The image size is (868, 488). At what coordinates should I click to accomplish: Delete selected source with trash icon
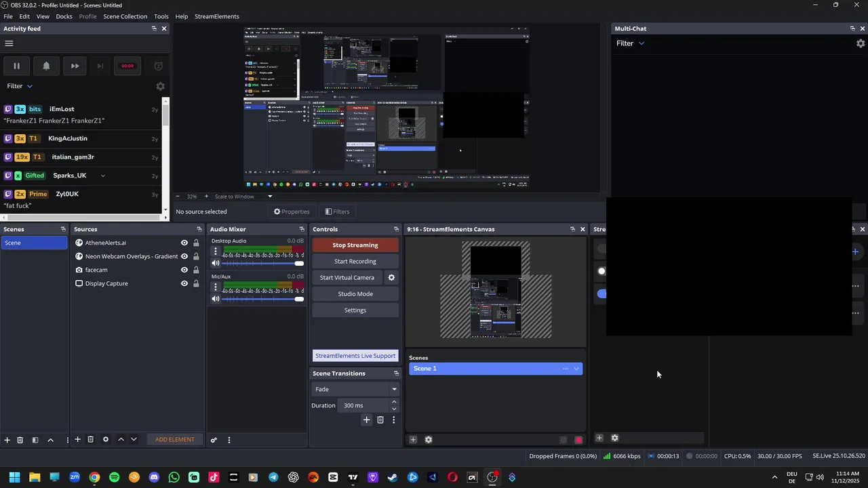point(91,439)
